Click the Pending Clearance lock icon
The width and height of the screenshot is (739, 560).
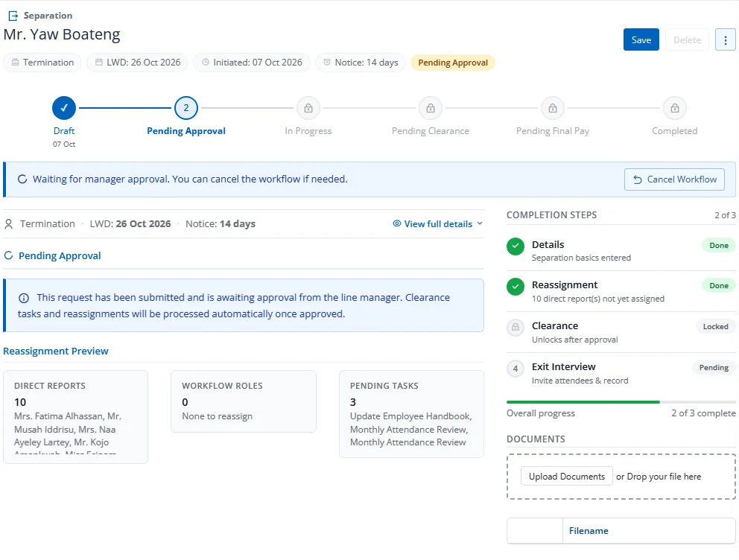(431, 108)
